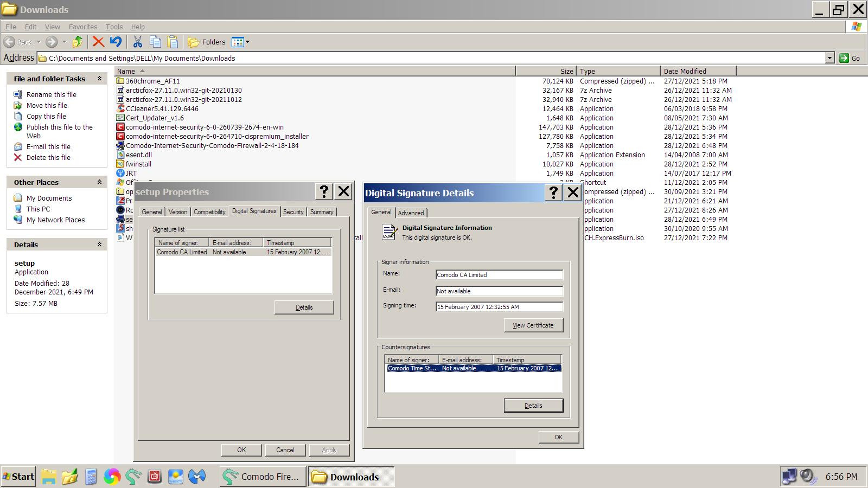Select the 360chrome_AF11 zipped file icon
Image resolution: width=868 pixels, height=488 pixels.
click(120, 81)
